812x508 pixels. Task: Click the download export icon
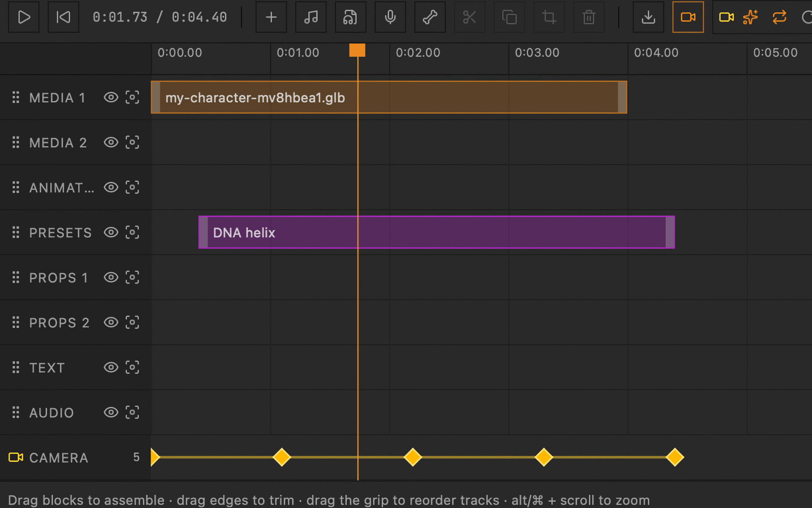pos(648,17)
